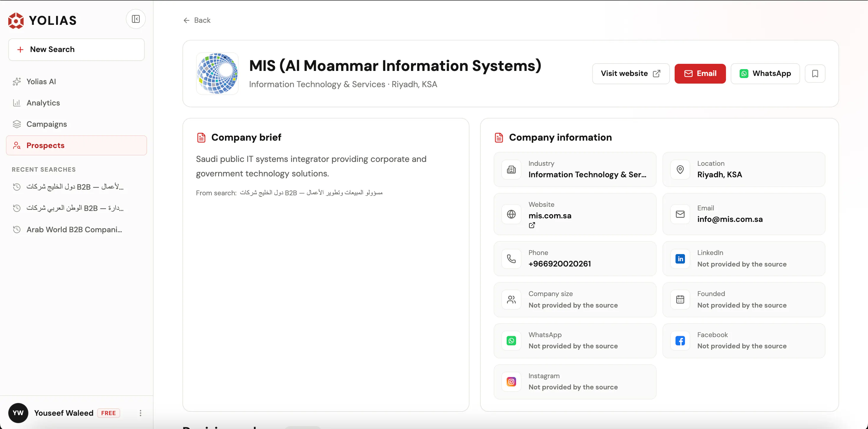
Task: Open Visit website button
Action: point(630,74)
